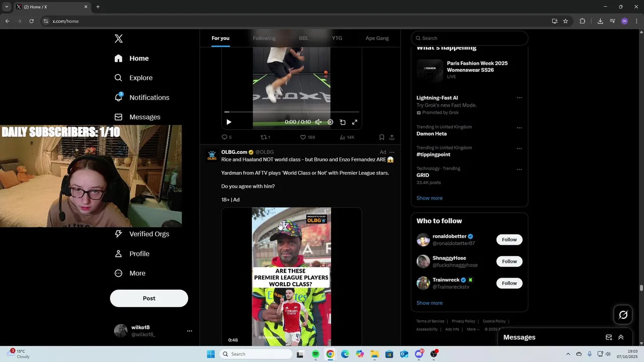Switch to the For you tab
644x362 pixels.
220,38
